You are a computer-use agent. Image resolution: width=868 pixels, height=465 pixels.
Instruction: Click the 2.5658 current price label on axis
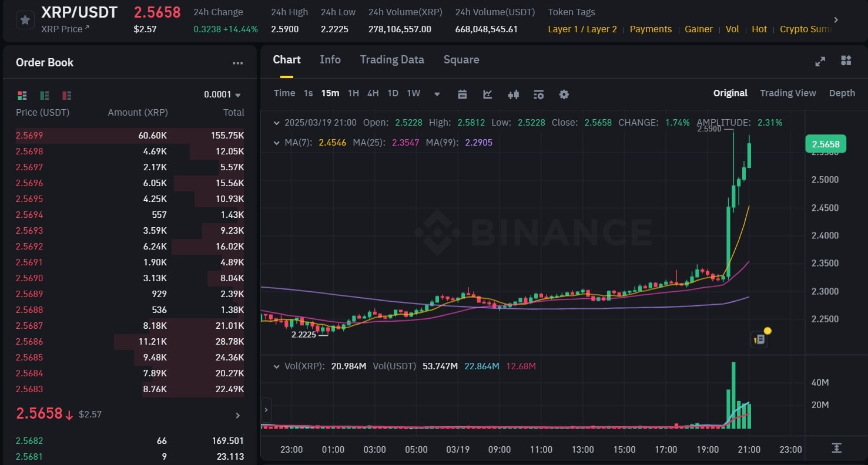click(826, 144)
